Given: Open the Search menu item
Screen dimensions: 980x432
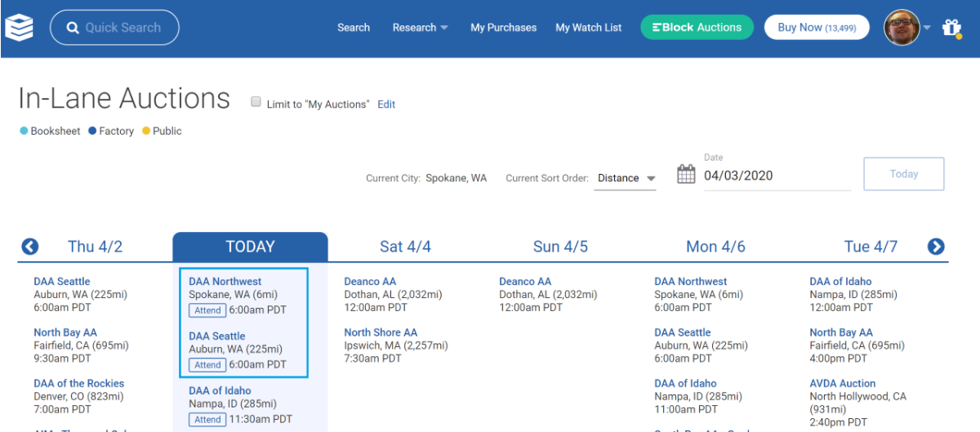Looking at the screenshot, I should coord(354,28).
